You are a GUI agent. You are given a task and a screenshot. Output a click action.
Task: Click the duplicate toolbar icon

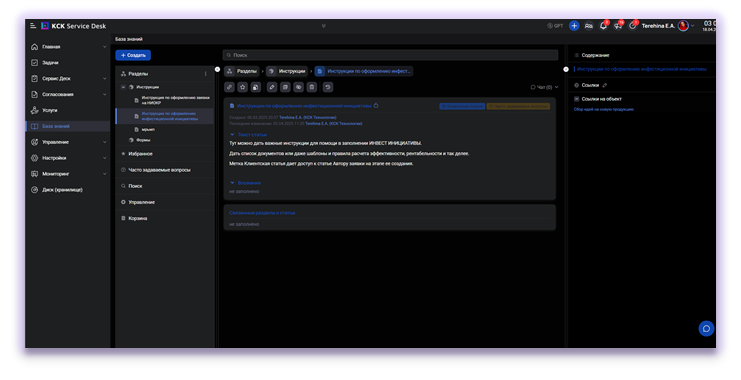tap(285, 87)
